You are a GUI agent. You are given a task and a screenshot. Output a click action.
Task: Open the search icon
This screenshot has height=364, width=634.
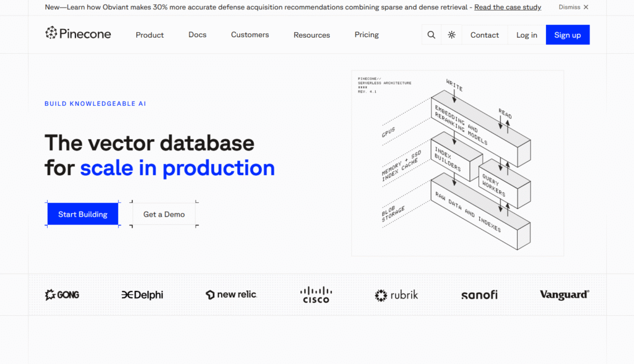(x=432, y=35)
